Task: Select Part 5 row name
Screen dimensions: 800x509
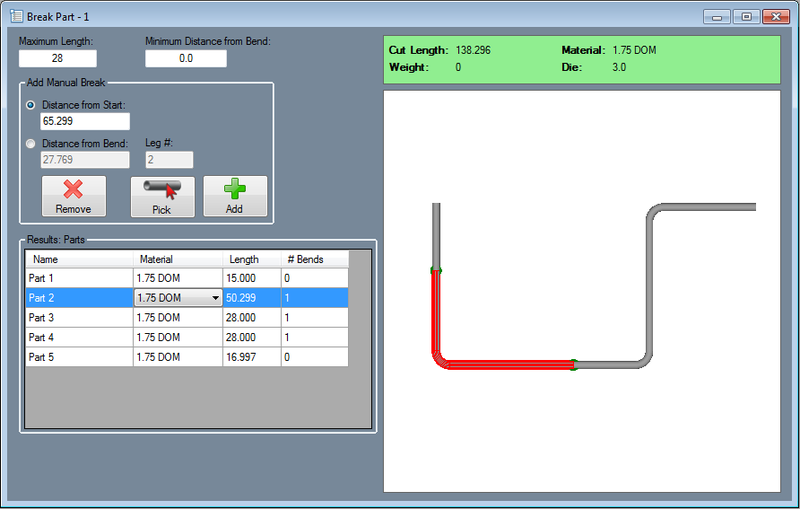Action: [x=79, y=357]
